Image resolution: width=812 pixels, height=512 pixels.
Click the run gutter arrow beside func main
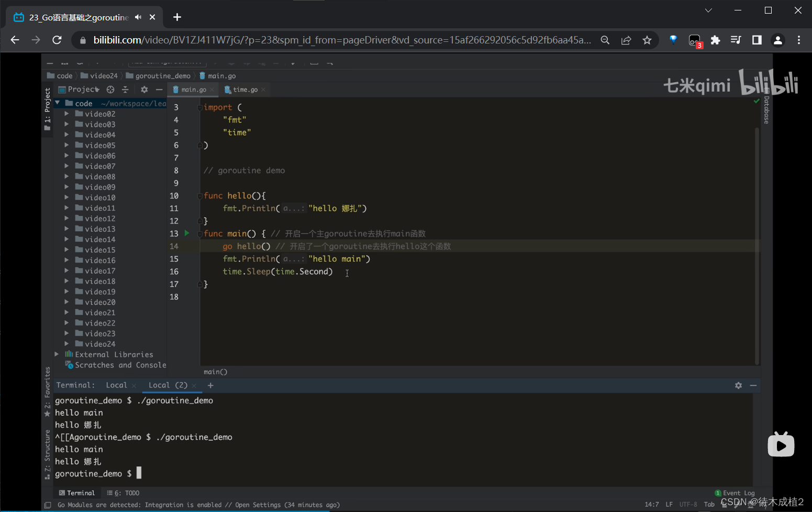pyautogui.click(x=187, y=233)
